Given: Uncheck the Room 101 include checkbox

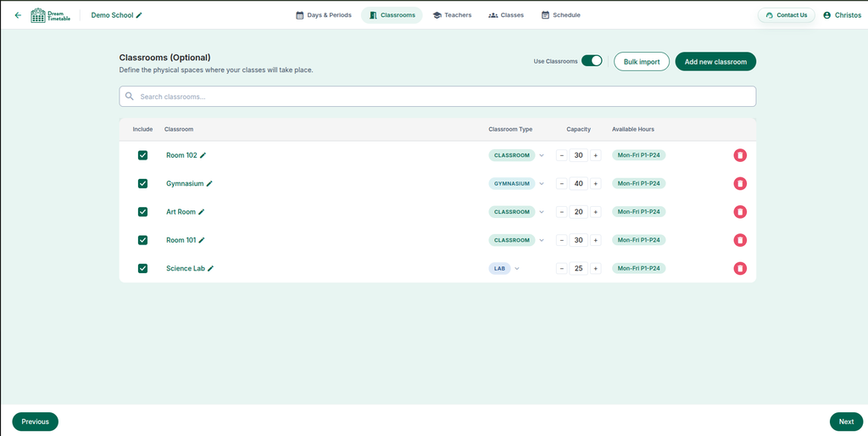Looking at the screenshot, I should pyautogui.click(x=142, y=240).
